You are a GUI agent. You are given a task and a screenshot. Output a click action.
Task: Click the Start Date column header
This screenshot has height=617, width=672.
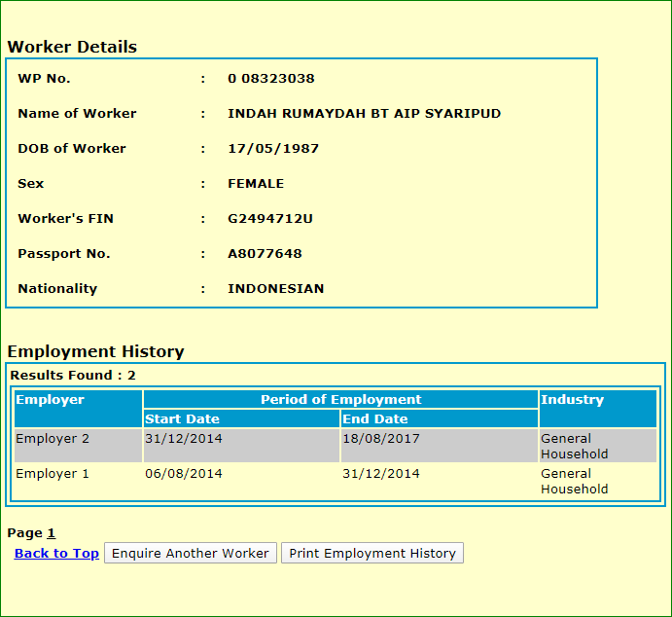[182, 419]
